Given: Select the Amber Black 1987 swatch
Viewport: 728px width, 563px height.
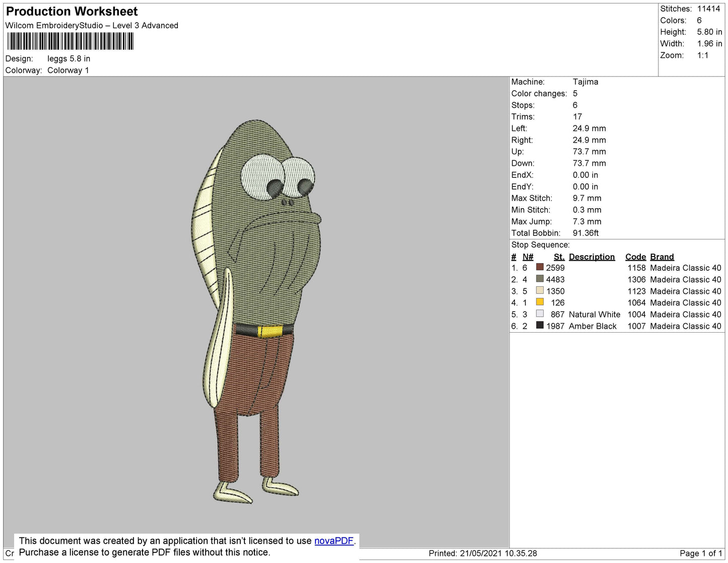Looking at the screenshot, I should coord(540,325).
